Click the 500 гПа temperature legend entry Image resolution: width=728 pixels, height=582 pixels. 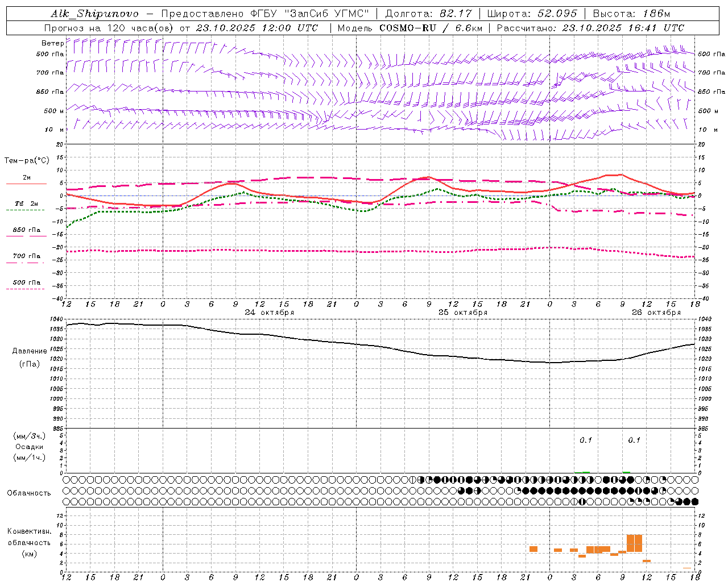pyautogui.click(x=26, y=283)
